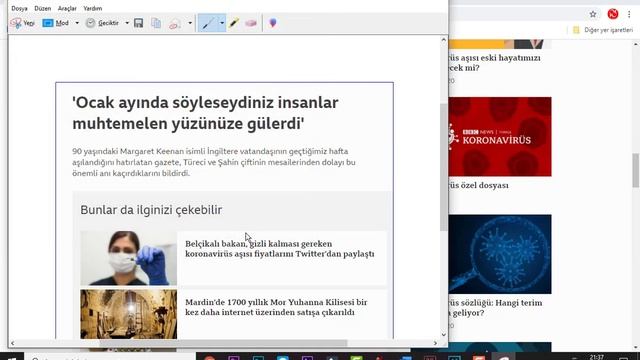
Task: Click the 'Mardin'de 1700 yıllık Mor Yuhanna' headline
Action: click(x=276, y=307)
